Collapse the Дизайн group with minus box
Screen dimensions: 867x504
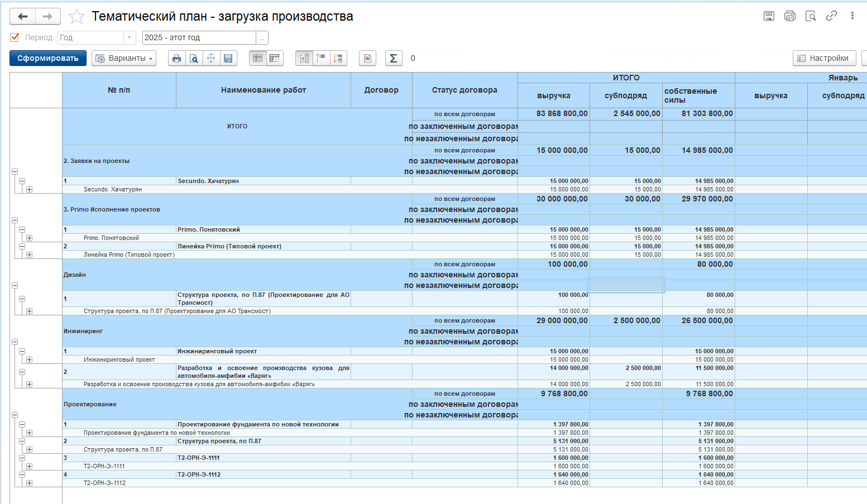pyautogui.click(x=15, y=285)
